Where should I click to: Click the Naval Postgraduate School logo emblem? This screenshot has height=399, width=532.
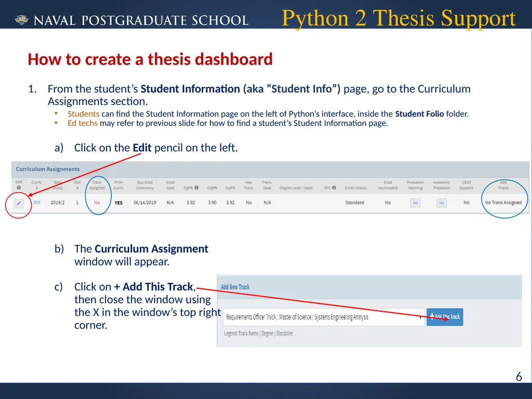point(22,20)
